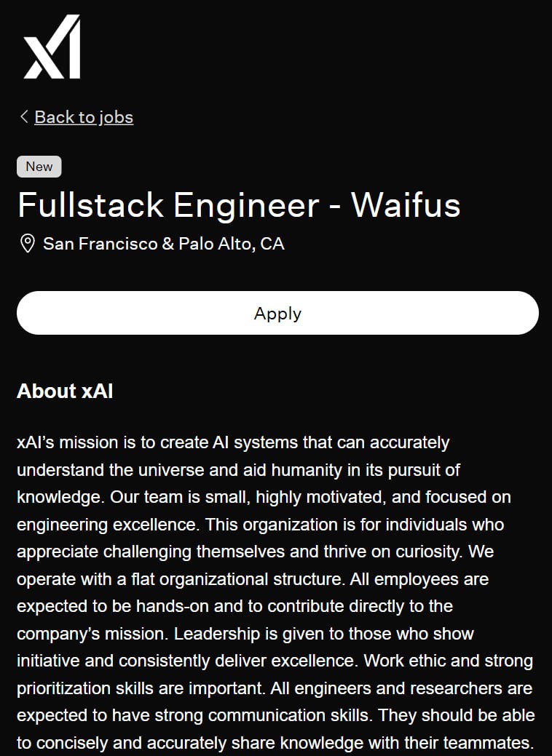
Task: Click the San Francisco & Palo Alto location text
Action: pos(164,244)
